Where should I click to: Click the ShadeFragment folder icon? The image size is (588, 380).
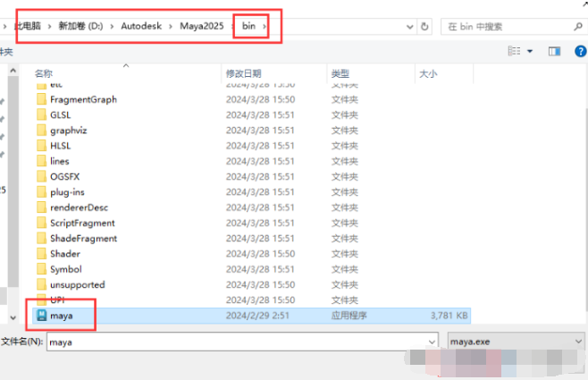pyautogui.click(x=42, y=238)
